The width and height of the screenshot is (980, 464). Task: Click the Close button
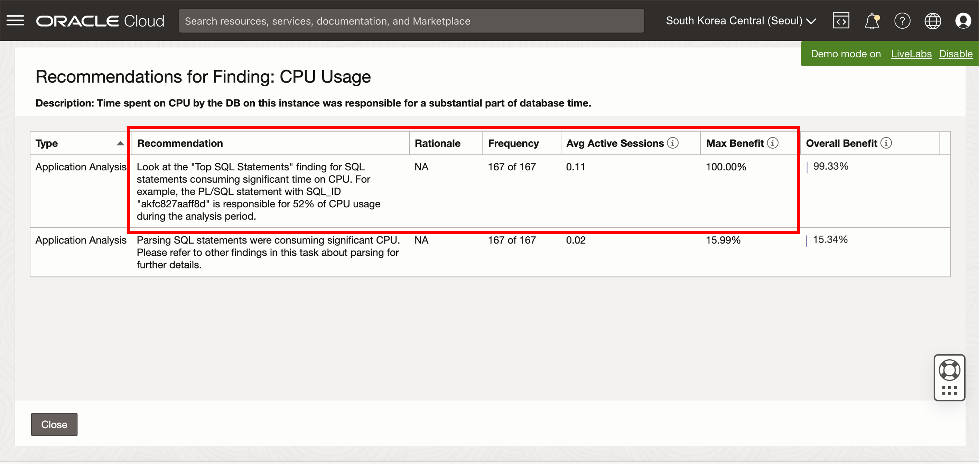(54, 425)
